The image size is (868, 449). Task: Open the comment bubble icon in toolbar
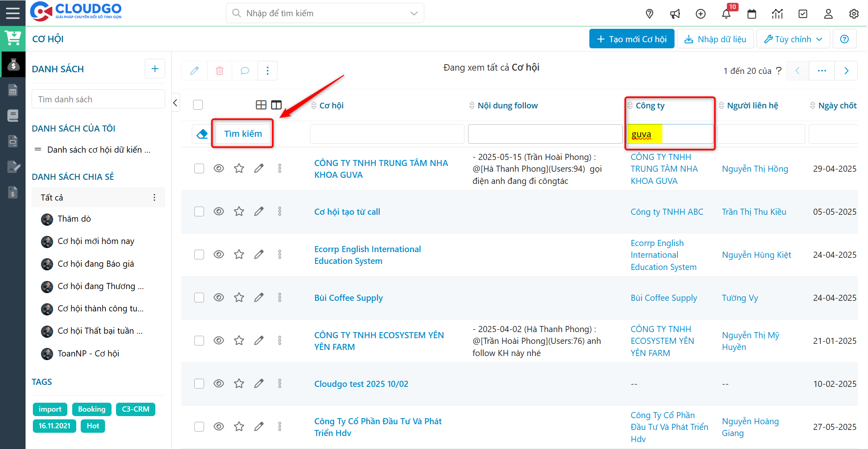245,71
